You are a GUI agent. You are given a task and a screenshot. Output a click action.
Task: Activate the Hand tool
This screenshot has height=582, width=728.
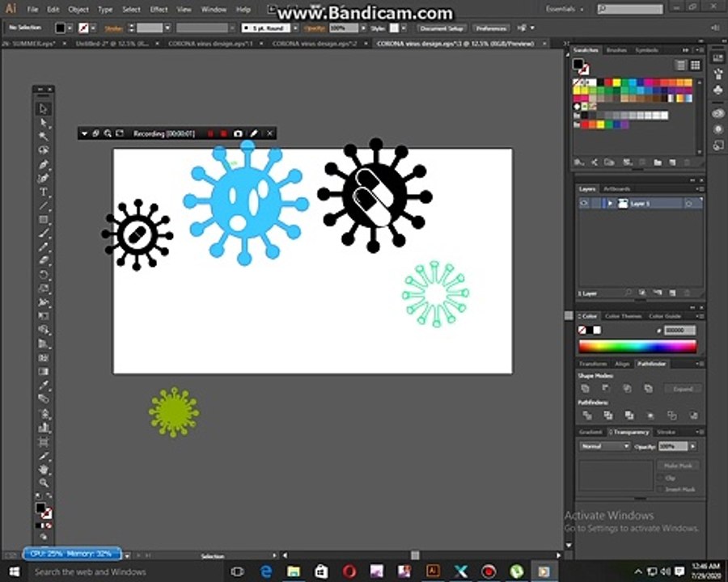tap(43, 469)
